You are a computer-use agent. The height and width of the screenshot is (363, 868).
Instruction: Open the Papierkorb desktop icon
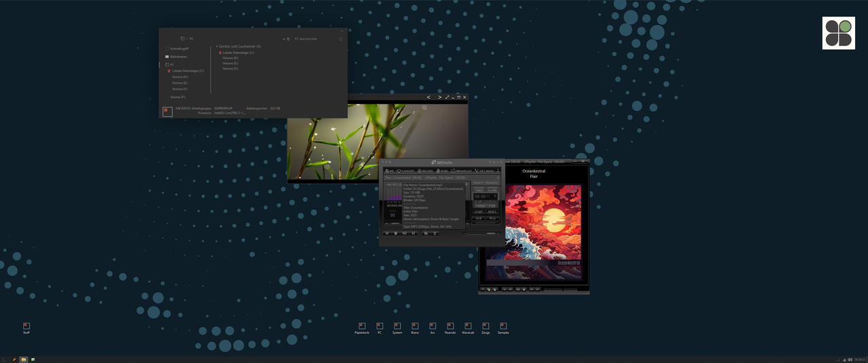pos(361,328)
